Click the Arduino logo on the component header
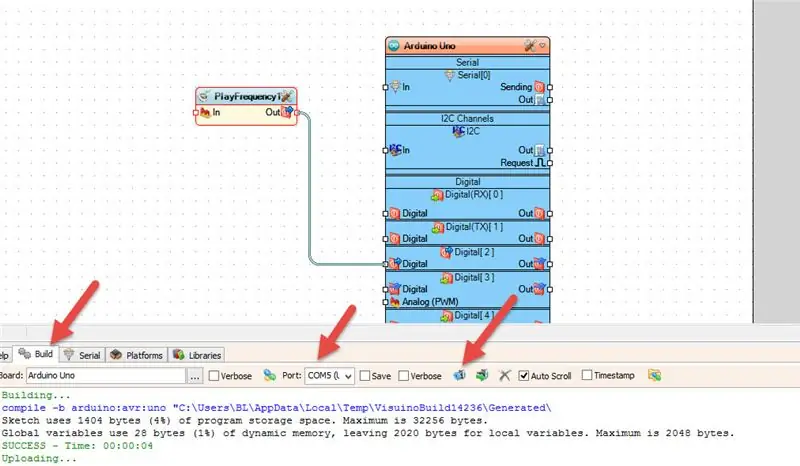This screenshot has height=466, width=800. [394, 46]
